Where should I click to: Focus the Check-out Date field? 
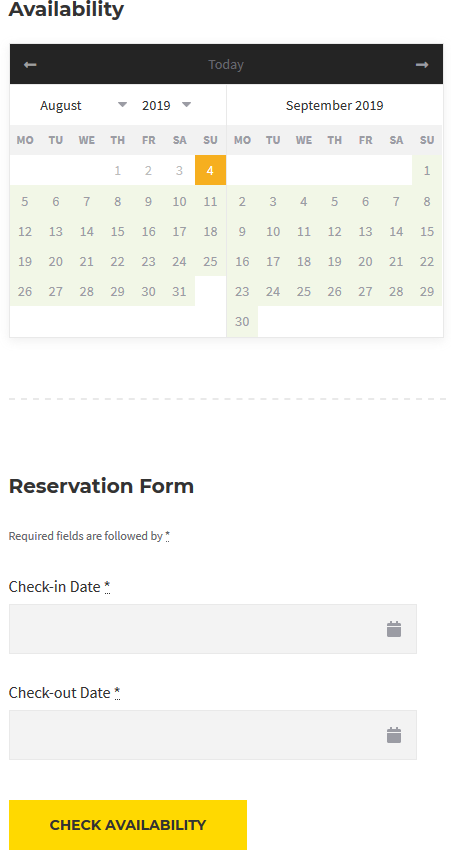pyautogui.click(x=213, y=735)
